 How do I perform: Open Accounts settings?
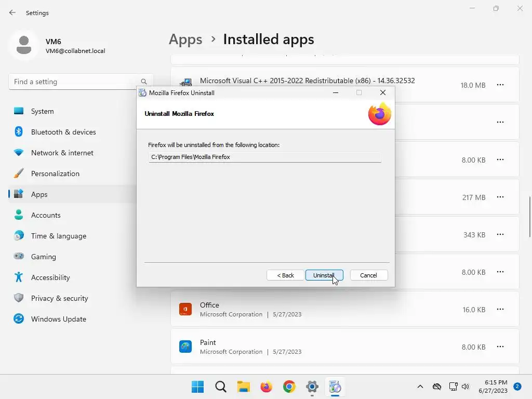click(x=72, y=215)
